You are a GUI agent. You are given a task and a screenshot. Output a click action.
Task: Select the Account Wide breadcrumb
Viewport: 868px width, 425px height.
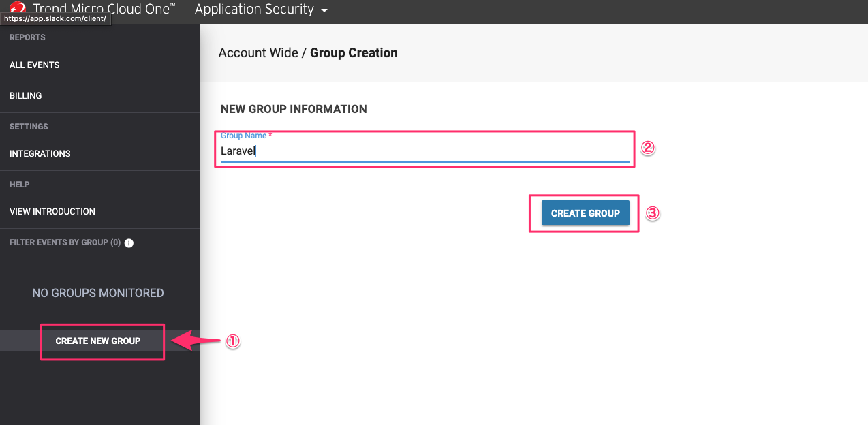point(259,52)
